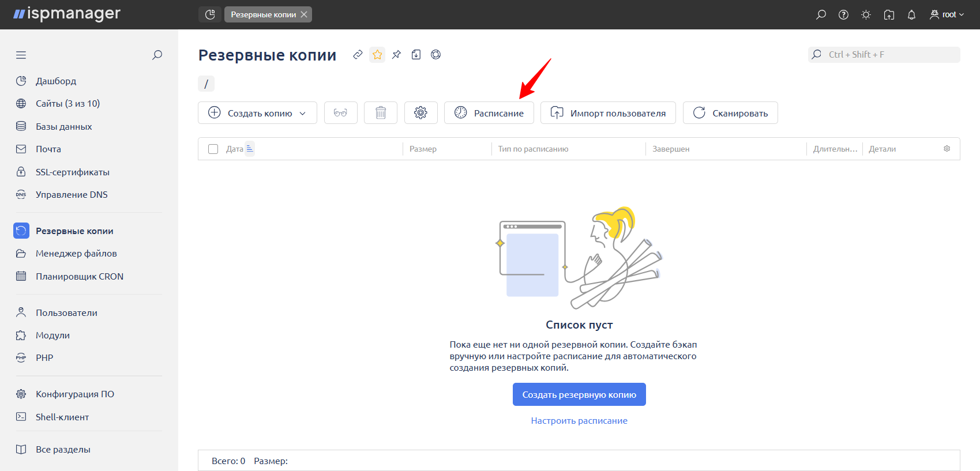Go to Планировщик CRON section
The height and width of the screenshot is (471, 980).
80,277
